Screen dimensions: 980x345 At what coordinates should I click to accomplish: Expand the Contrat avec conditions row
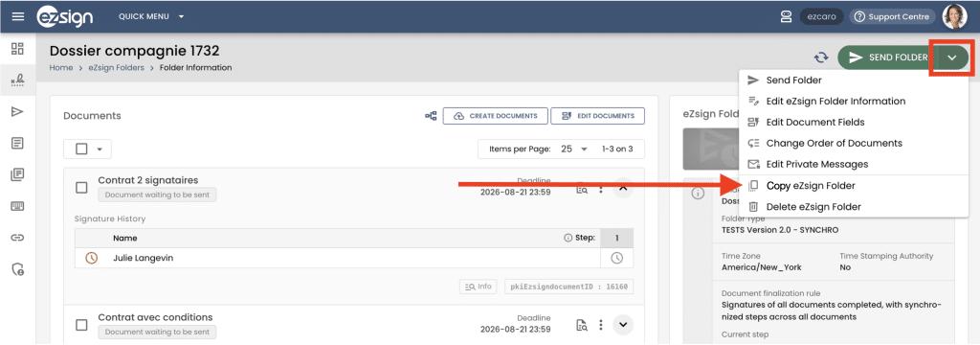click(x=622, y=324)
